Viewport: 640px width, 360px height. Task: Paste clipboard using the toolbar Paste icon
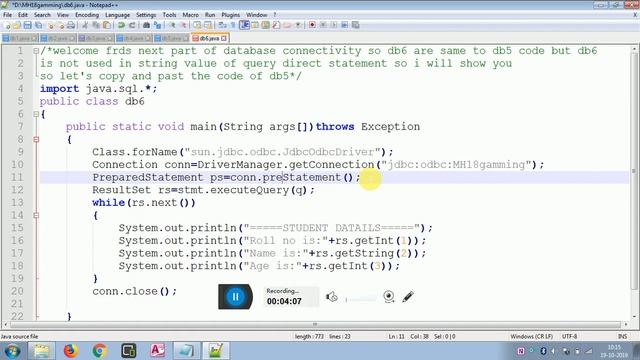click(107, 25)
